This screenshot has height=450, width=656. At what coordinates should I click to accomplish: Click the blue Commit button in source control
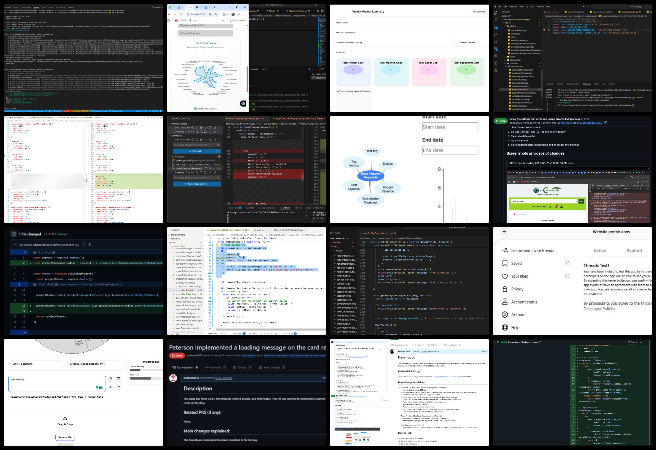tap(194, 149)
